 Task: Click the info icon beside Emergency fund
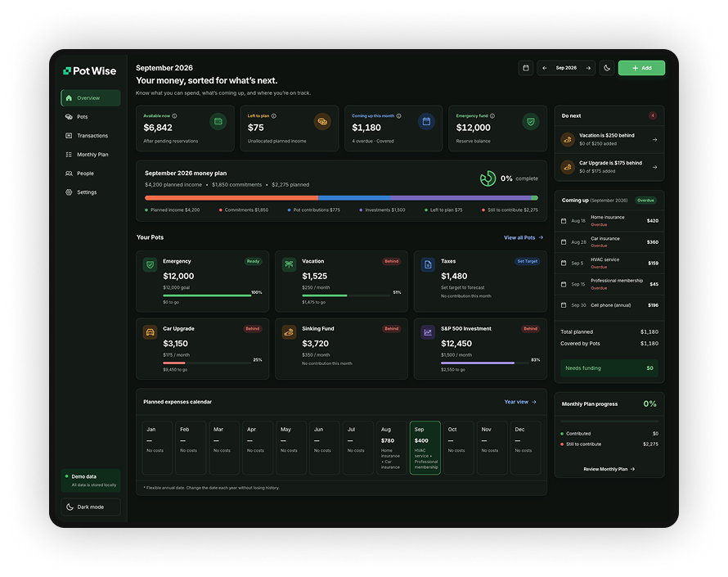pyautogui.click(x=492, y=115)
